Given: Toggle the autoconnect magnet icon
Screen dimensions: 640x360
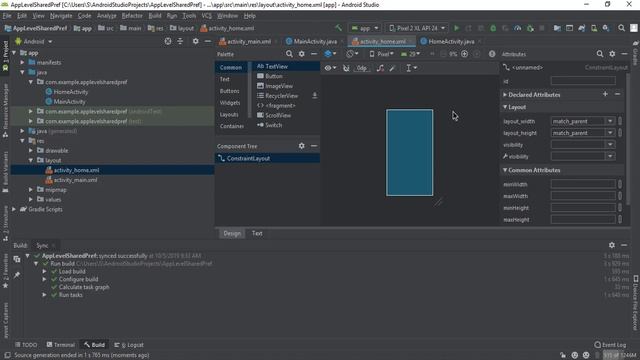Looking at the screenshot, I should [x=346, y=68].
